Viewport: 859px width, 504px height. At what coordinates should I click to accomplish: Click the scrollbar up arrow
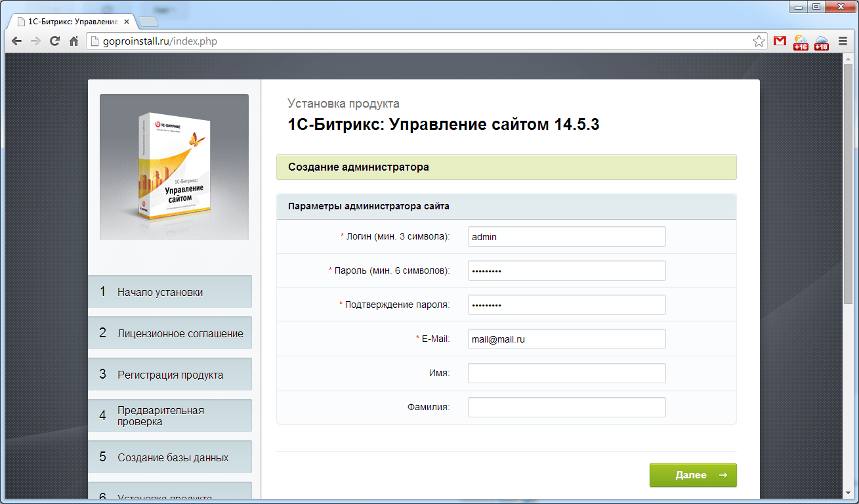(x=848, y=58)
